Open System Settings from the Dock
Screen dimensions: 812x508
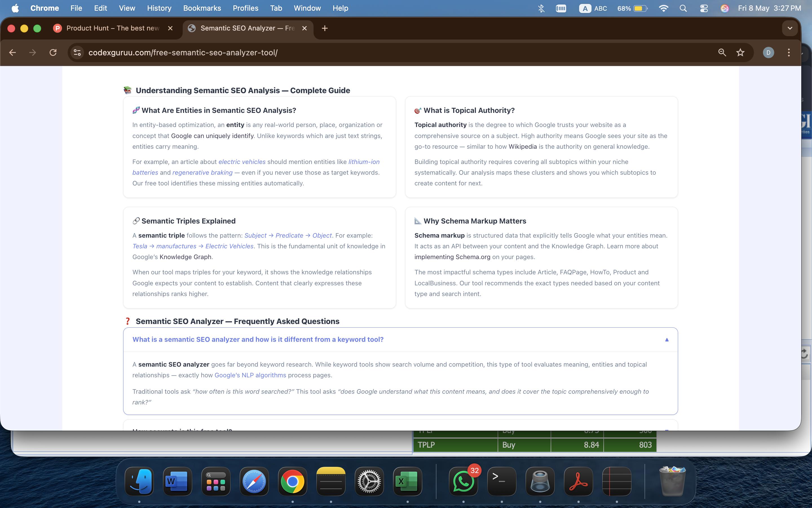(x=369, y=481)
